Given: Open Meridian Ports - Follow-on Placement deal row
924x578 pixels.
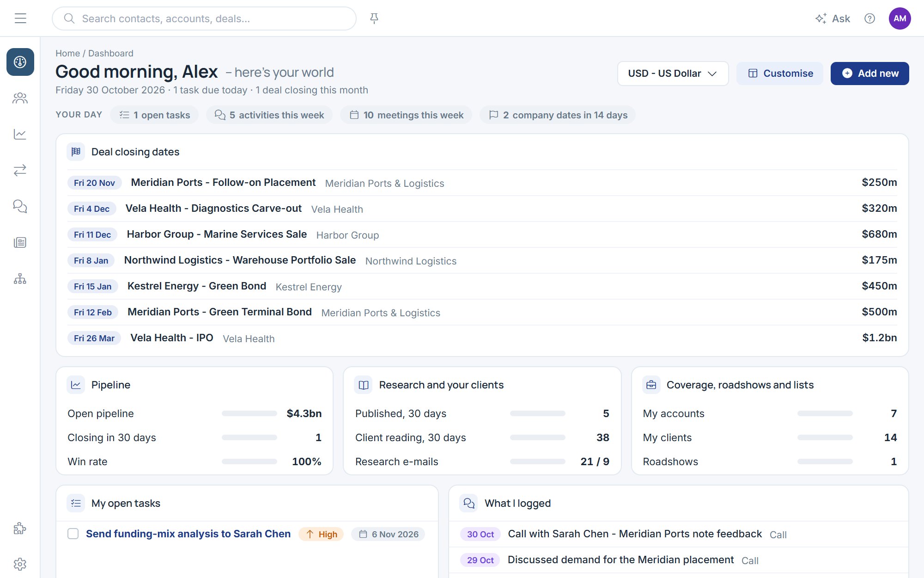Looking at the screenshot, I should [x=482, y=183].
